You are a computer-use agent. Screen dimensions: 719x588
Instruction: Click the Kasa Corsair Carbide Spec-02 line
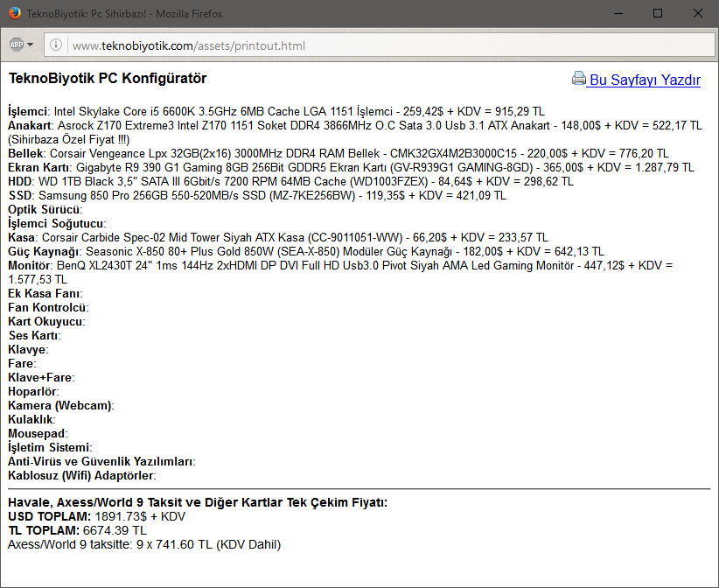point(278,238)
